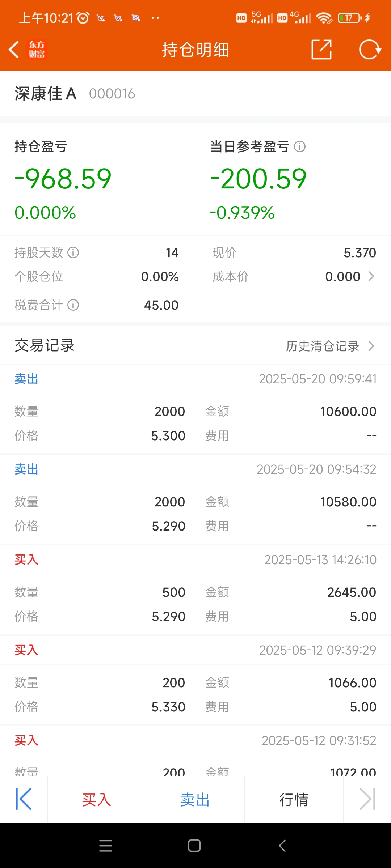Select the 09:59:41 卖出 trade record
This screenshot has width=391, height=868.
pos(195,409)
